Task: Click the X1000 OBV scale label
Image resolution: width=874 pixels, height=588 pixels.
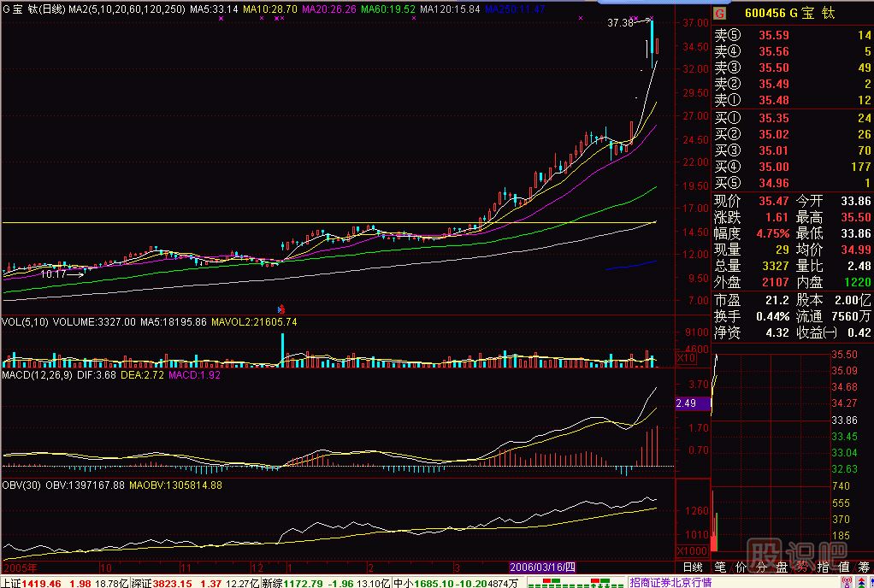Action: tap(691, 551)
